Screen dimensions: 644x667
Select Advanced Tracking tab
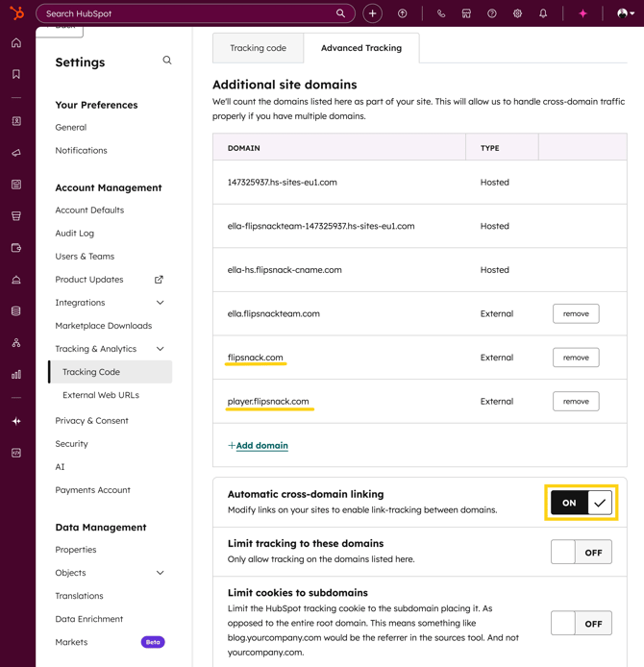[361, 48]
